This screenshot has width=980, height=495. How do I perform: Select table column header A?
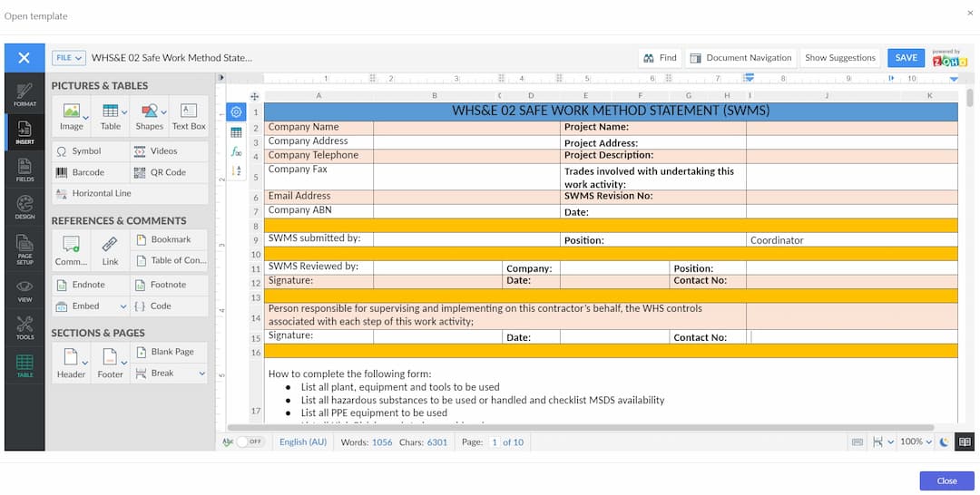pos(318,96)
